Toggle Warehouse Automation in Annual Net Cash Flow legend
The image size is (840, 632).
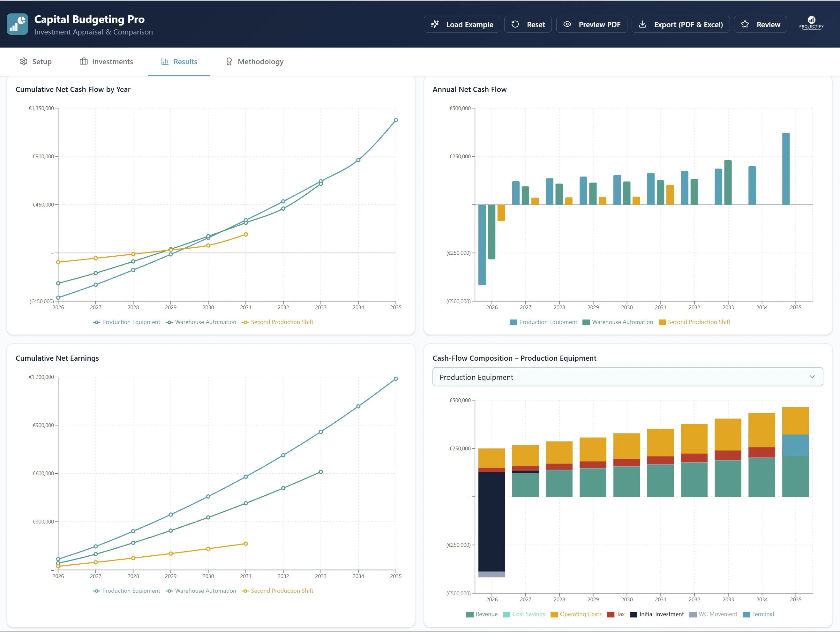pyautogui.click(x=618, y=322)
